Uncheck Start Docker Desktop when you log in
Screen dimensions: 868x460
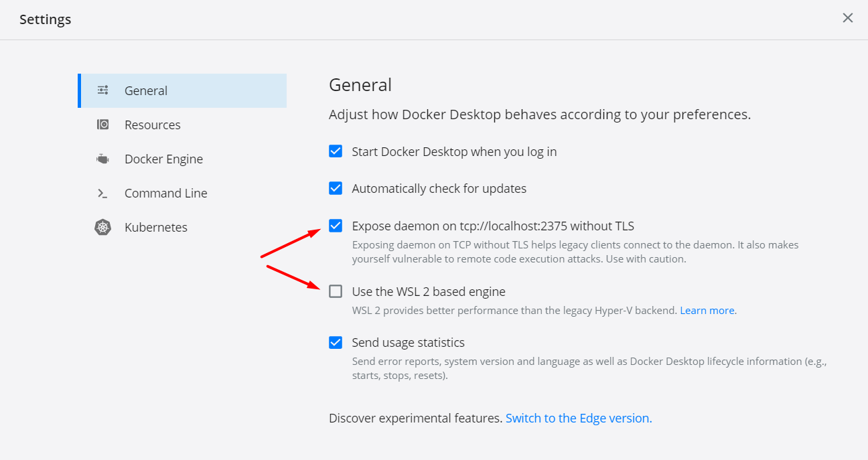[336, 151]
